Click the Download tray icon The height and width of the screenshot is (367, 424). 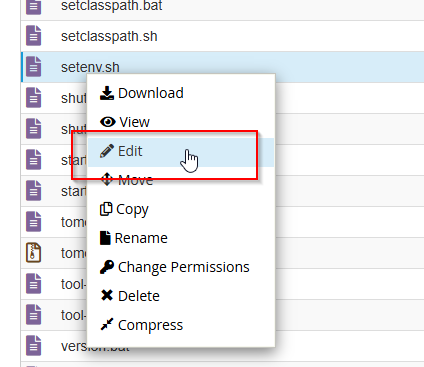coord(107,93)
